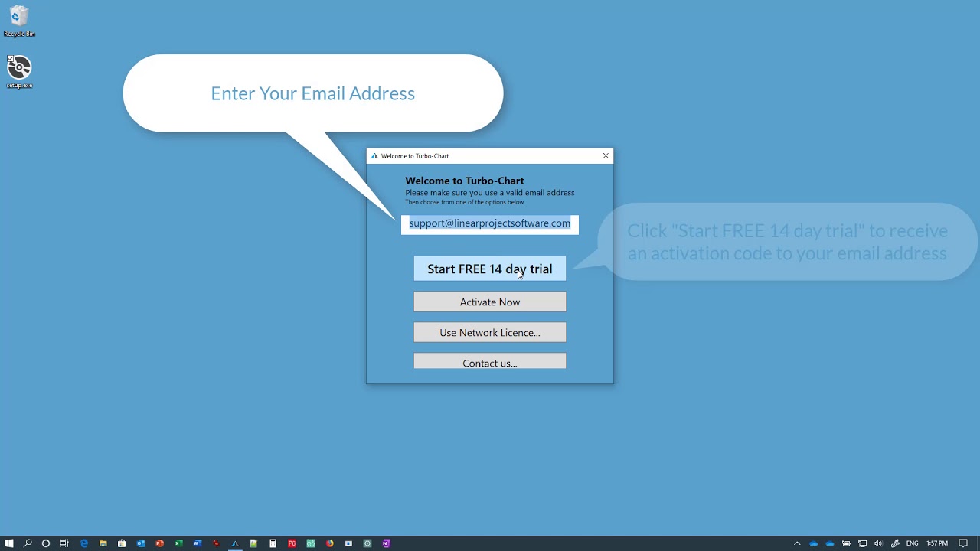Launch Firefox from the taskbar
980x551 pixels.
(329, 543)
